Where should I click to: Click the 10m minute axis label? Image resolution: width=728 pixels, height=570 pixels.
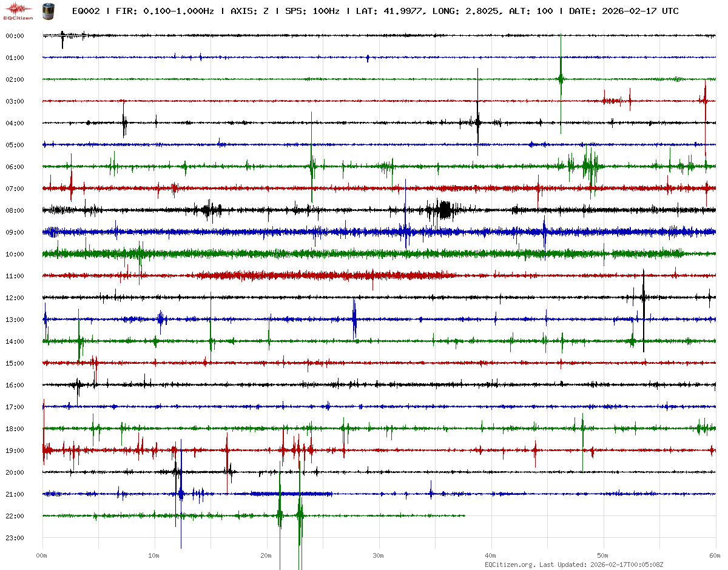(154, 555)
